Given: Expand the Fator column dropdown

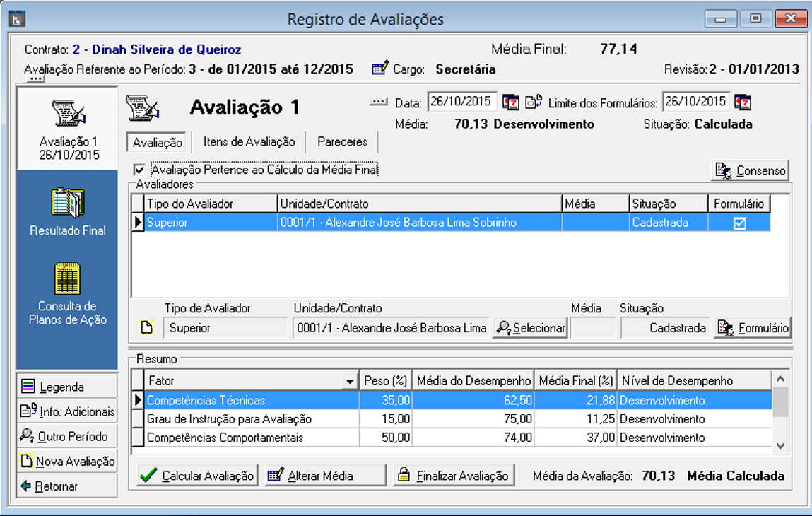Looking at the screenshot, I should pyautogui.click(x=349, y=382).
